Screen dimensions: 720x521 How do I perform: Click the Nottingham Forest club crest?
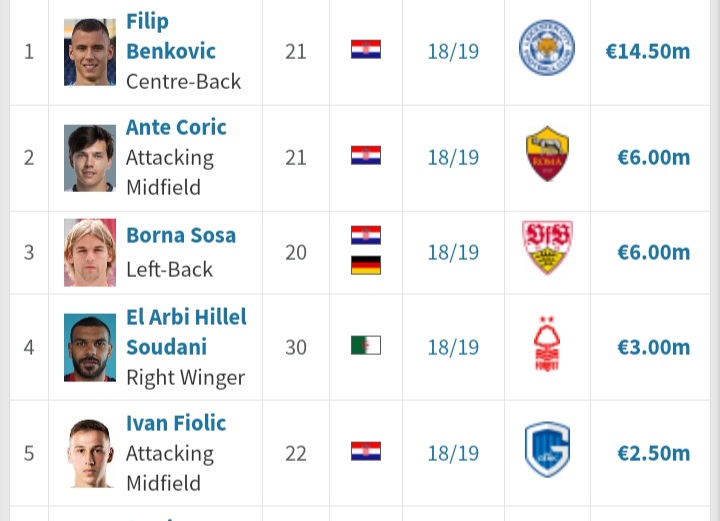(x=546, y=343)
